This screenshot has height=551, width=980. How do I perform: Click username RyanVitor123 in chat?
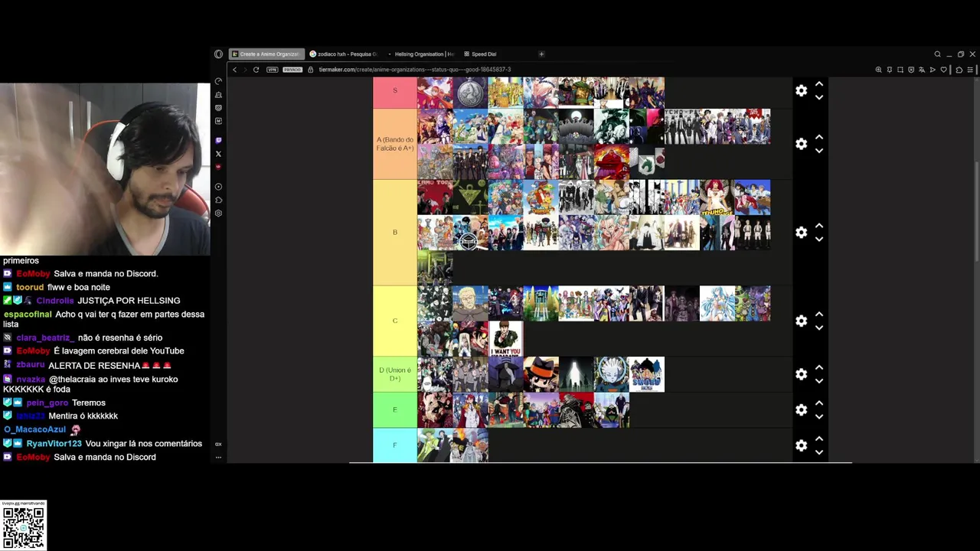[x=54, y=444]
